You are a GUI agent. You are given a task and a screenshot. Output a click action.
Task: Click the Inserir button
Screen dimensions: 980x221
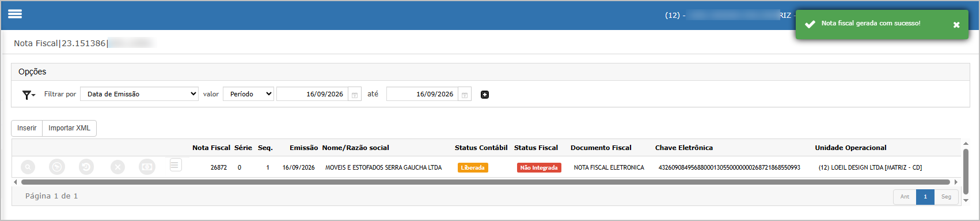(x=27, y=128)
